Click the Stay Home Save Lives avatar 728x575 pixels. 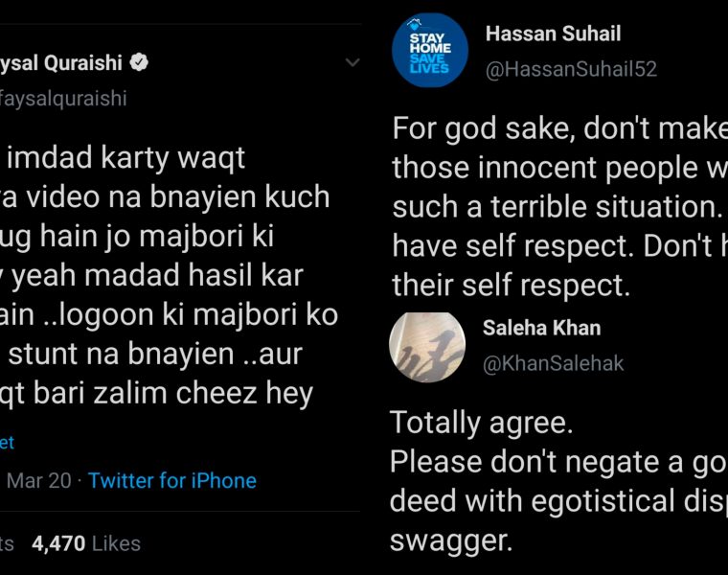(430, 51)
